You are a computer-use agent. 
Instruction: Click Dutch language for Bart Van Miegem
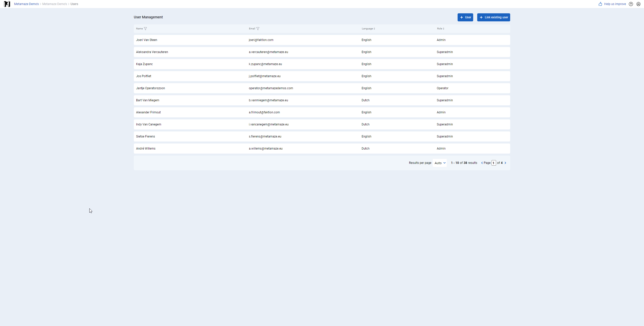[x=366, y=100]
